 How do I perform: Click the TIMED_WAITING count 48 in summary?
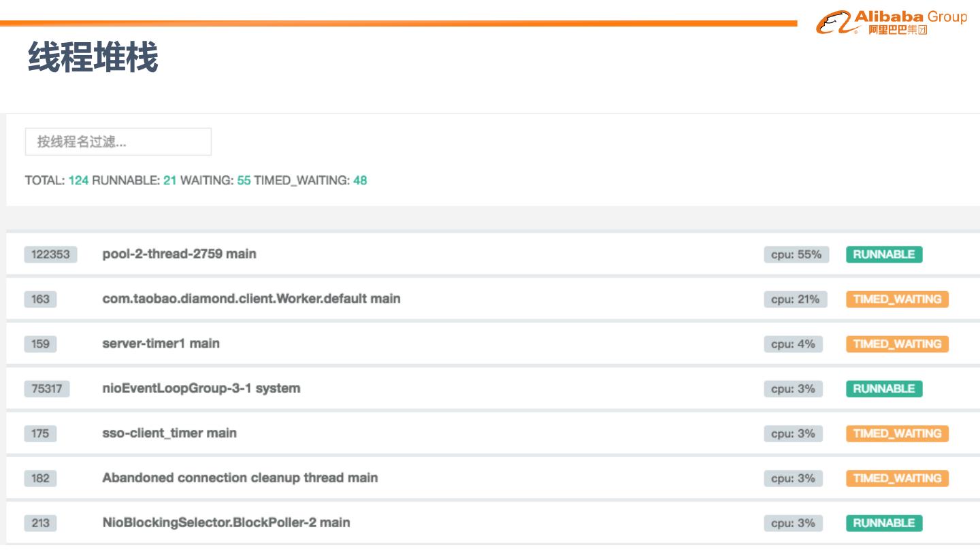pos(360,180)
